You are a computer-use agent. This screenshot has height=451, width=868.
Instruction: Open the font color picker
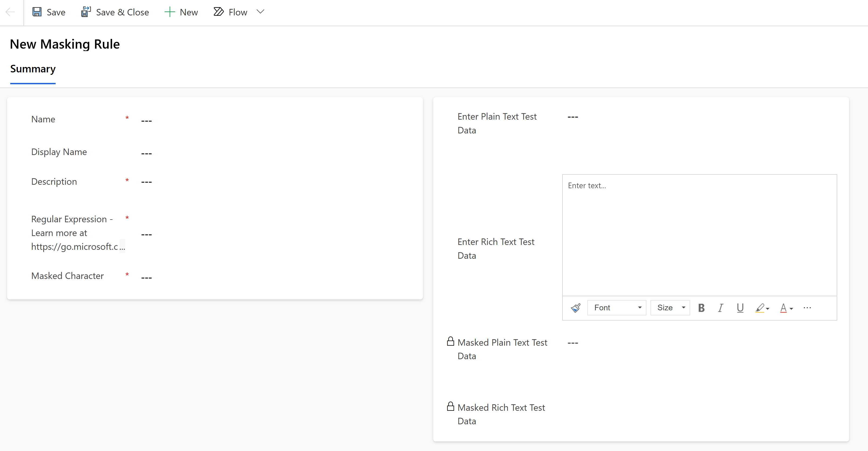786,308
